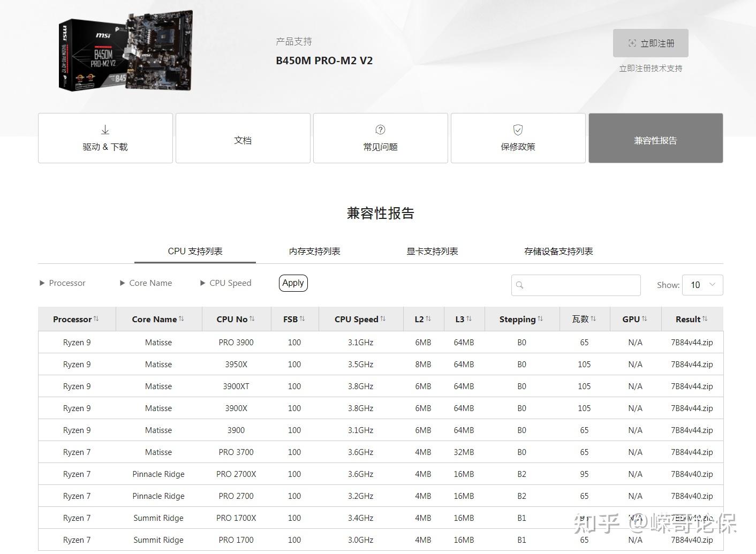The image size is (756, 554).
Task: Click the question mark icon above 常见问题
Action: [380, 129]
